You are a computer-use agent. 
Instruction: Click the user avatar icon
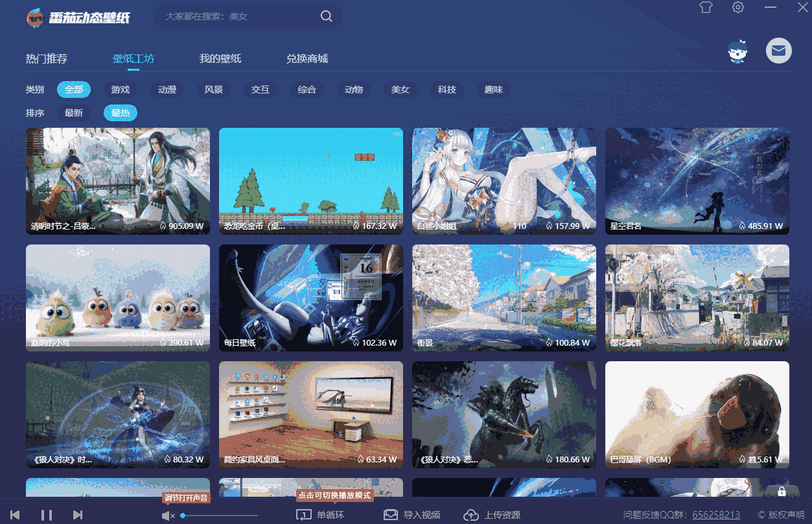tap(737, 51)
